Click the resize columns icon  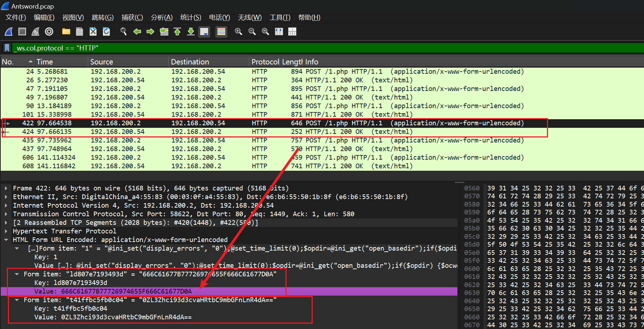(x=279, y=32)
